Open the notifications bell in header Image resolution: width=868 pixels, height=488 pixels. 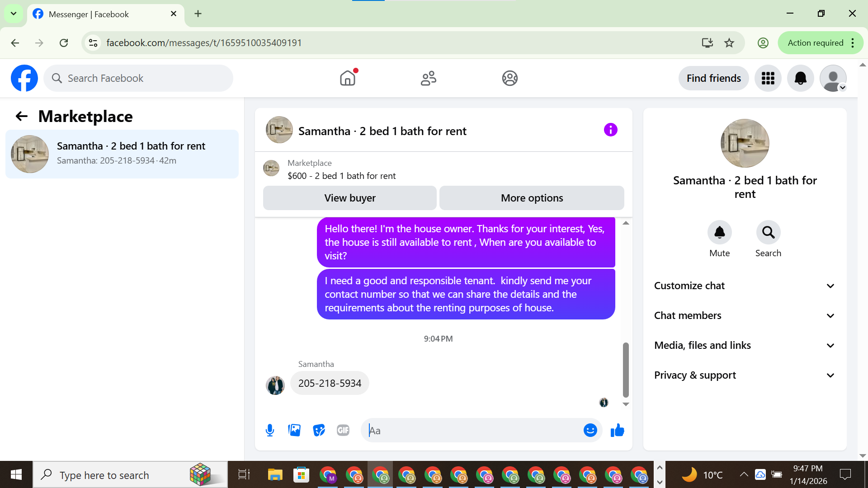tap(800, 78)
